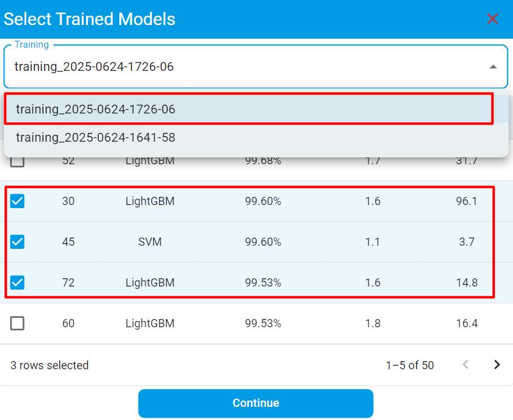
Task: Check the box for model 52
Action: click(x=18, y=162)
